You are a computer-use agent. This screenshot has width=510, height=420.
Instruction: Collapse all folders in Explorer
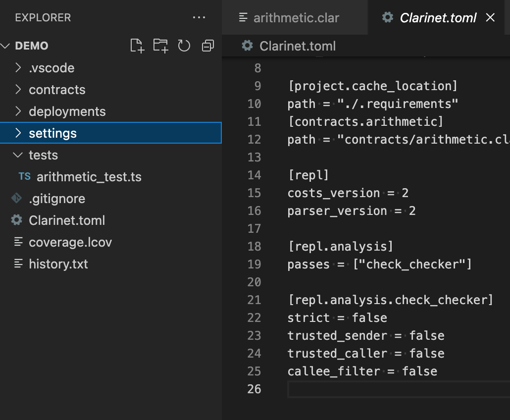point(208,46)
